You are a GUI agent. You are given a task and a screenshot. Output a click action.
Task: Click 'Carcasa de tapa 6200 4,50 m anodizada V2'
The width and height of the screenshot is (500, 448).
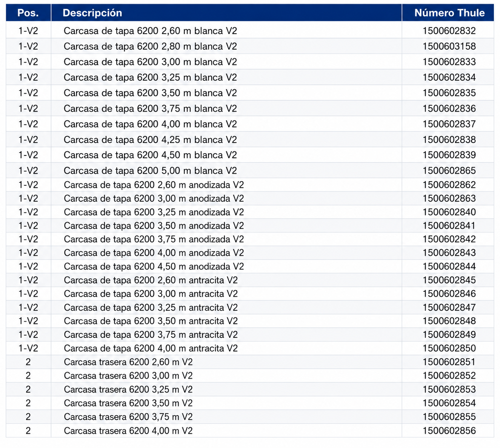[x=154, y=266]
